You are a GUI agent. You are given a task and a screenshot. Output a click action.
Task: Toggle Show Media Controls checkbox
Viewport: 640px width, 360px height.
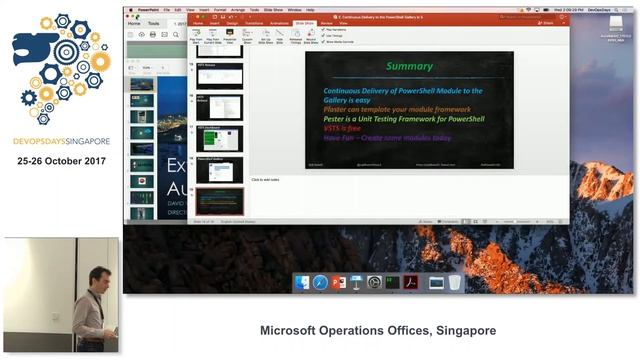[x=324, y=42]
